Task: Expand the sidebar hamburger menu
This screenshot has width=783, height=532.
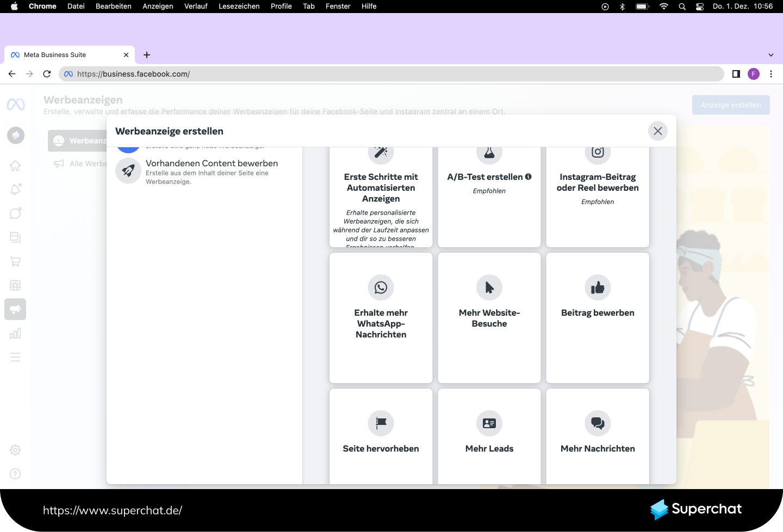Action: (15, 357)
